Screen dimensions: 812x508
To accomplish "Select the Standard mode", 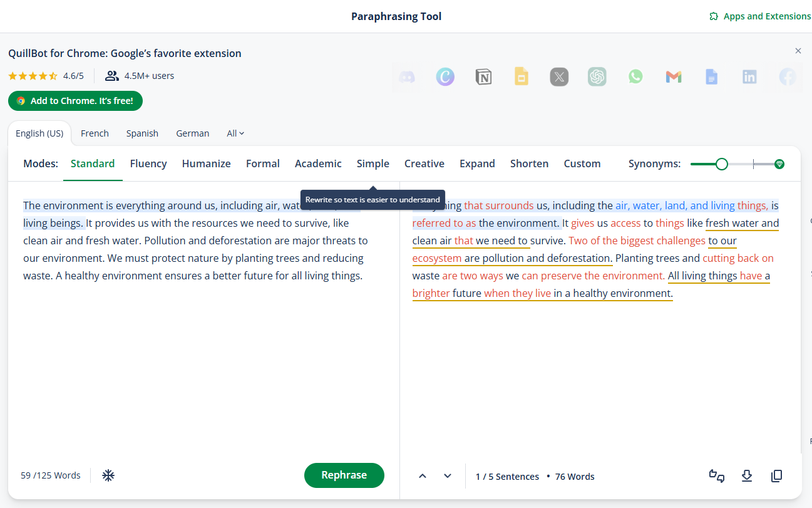I will click(x=93, y=163).
